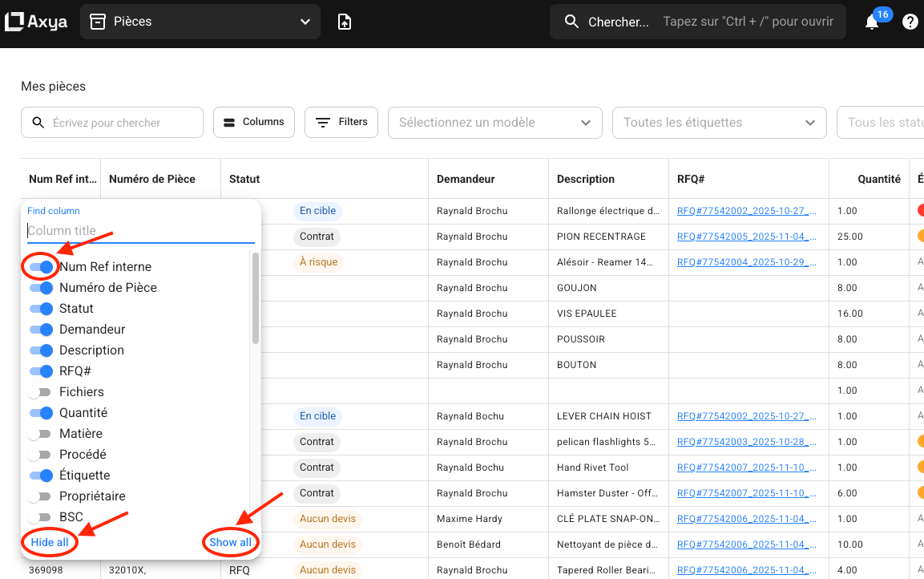The height and width of the screenshot is (579, 924).
Task: Click the Columns button icon
Action: tap(228, 123)
